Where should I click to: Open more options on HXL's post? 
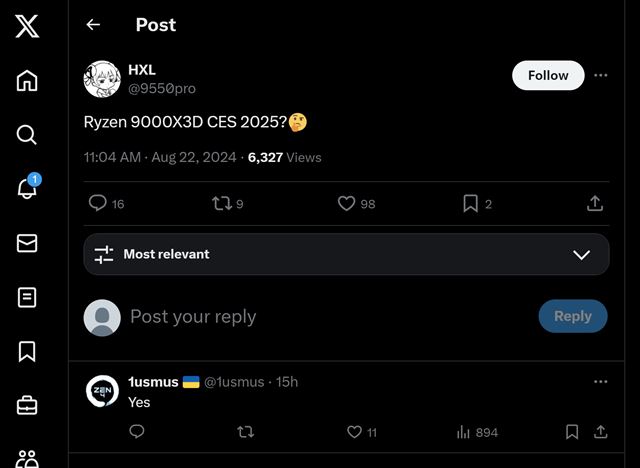tap(600, 75)
